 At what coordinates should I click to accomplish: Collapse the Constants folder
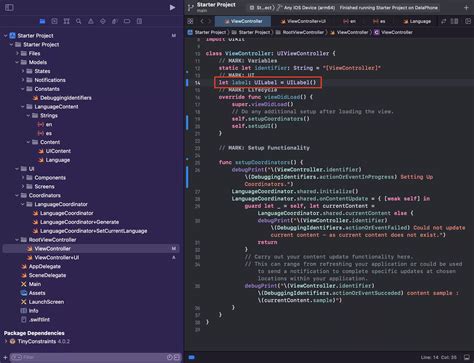click(x=23, y=89)
